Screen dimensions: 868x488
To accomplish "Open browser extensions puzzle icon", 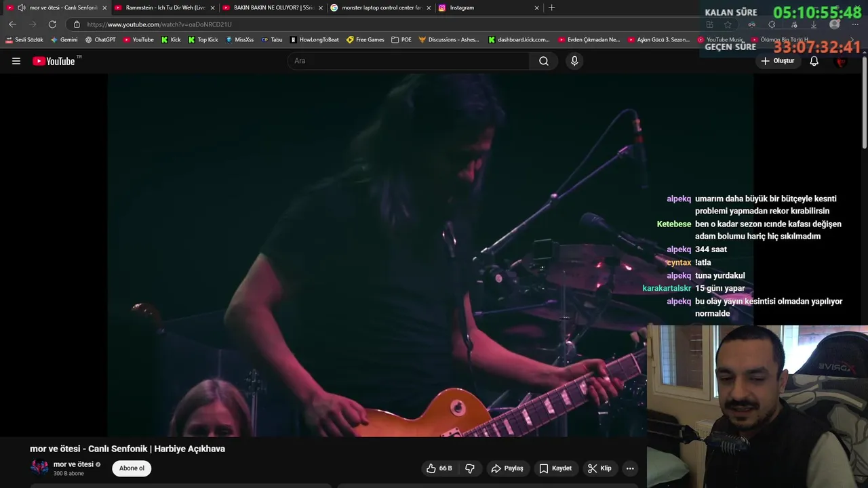I will pos(772,24).
